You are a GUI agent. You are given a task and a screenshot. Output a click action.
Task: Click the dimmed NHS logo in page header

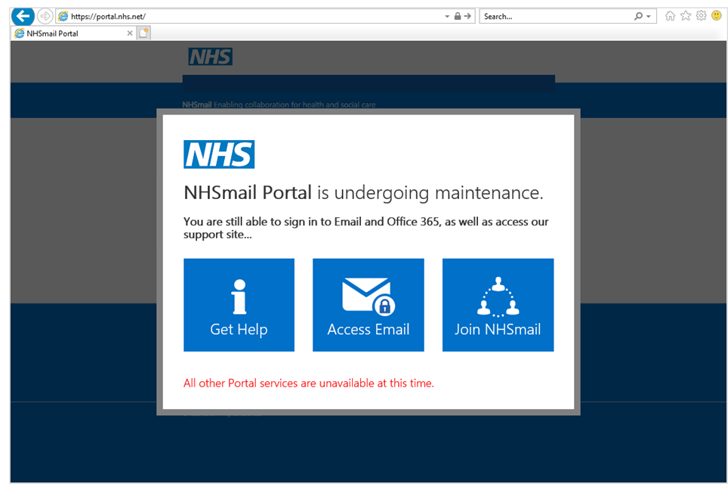[x=210, y=57]
